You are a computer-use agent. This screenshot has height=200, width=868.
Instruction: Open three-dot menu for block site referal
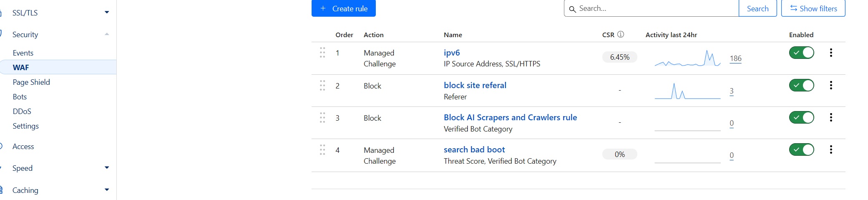pos(830,85)
